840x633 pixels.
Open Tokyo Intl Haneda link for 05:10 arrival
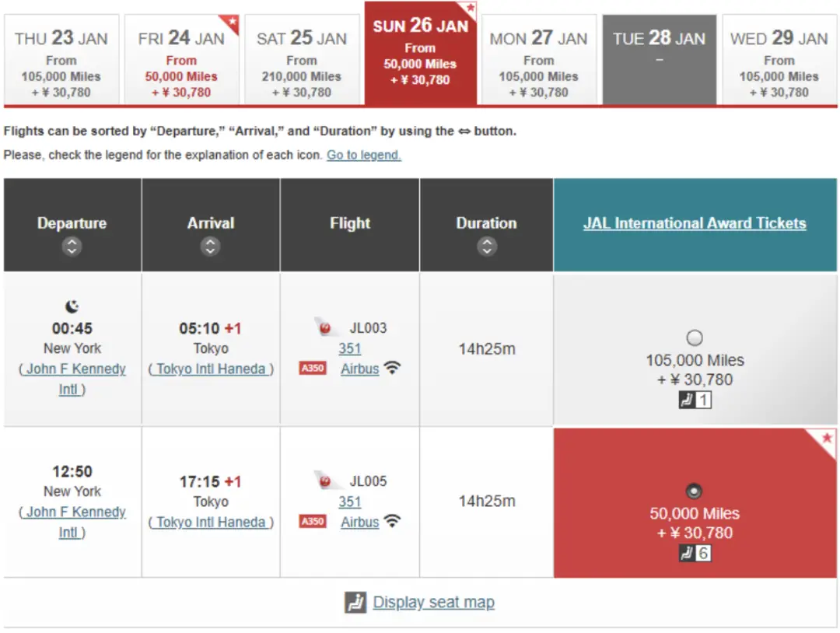pos(211,369)
